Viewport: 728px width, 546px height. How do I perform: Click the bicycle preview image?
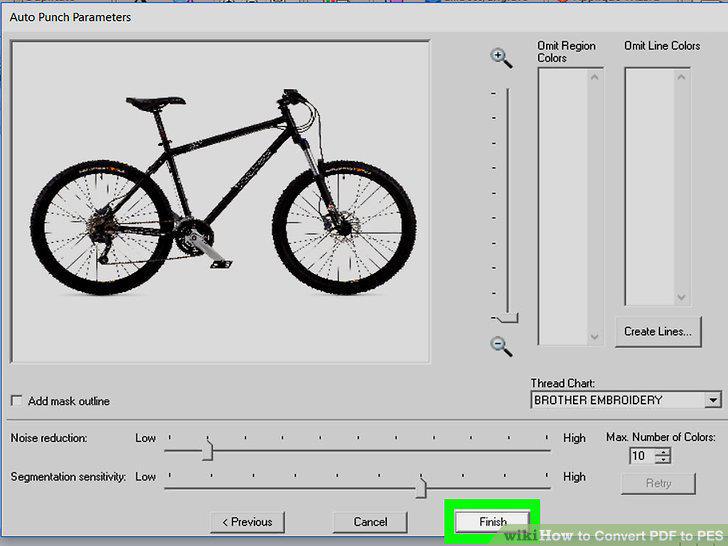tap(221, 202)
